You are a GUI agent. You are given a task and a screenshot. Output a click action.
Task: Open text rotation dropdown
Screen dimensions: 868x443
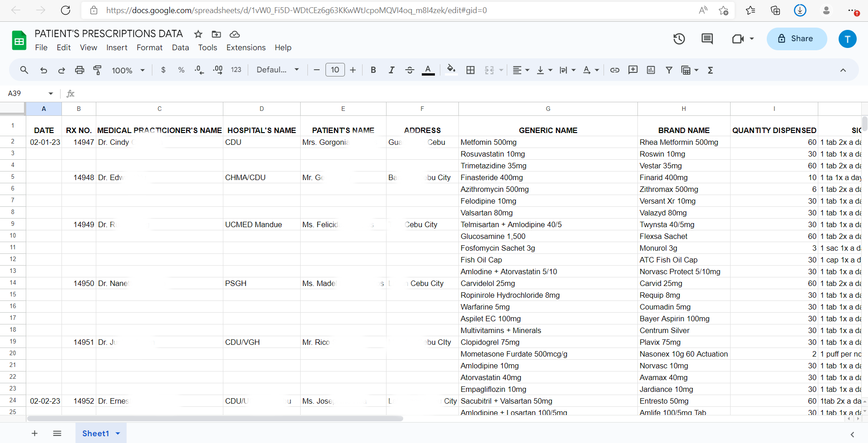click(591, 70)
